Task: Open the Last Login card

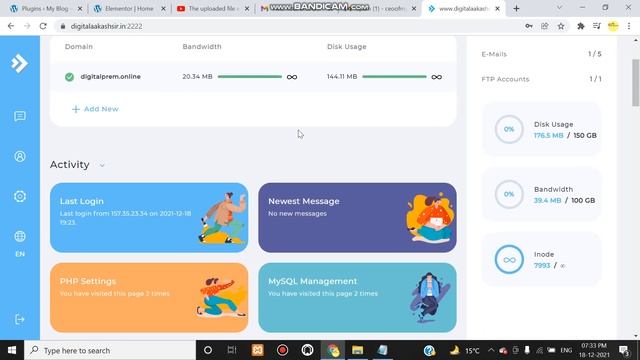Action: tap(149, 218)
